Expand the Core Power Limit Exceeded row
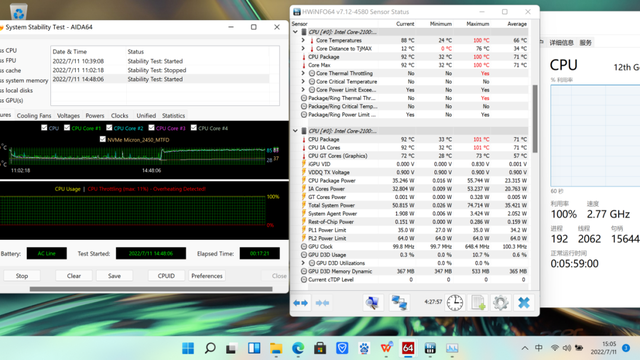This screenshot has height=360, width=640. click(303, 89)
